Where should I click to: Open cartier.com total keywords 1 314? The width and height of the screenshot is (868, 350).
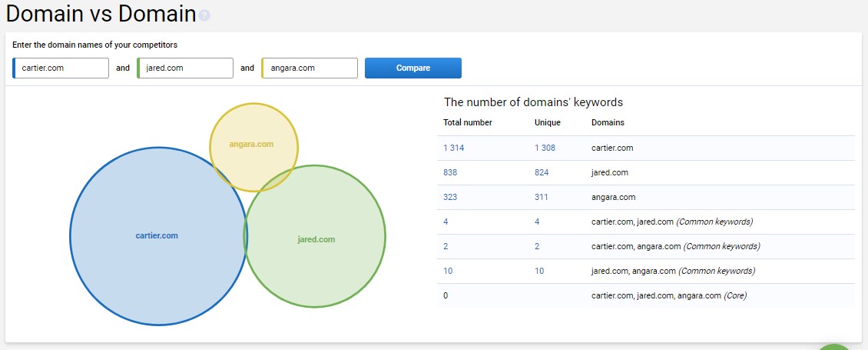453,148
